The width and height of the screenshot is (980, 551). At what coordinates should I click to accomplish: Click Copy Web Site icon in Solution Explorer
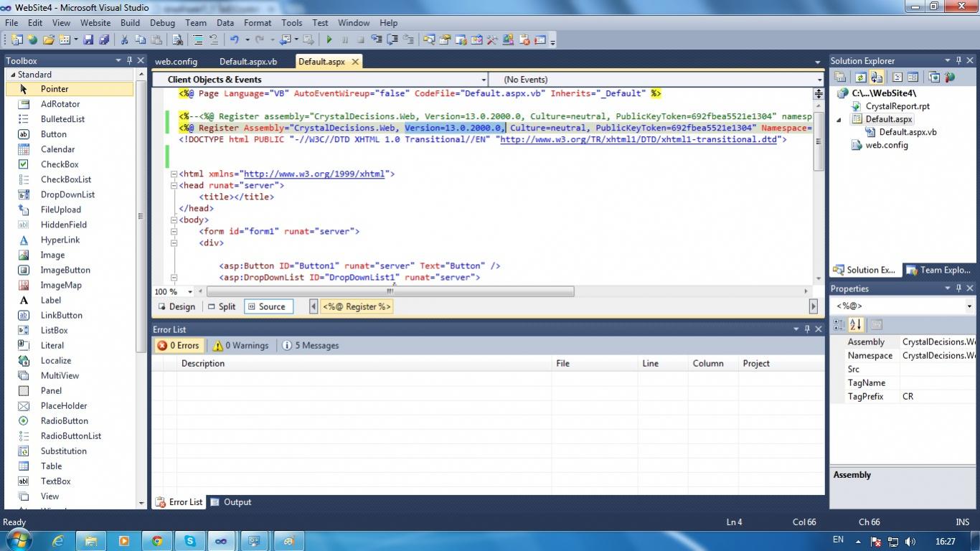click(x=934, y=77)
